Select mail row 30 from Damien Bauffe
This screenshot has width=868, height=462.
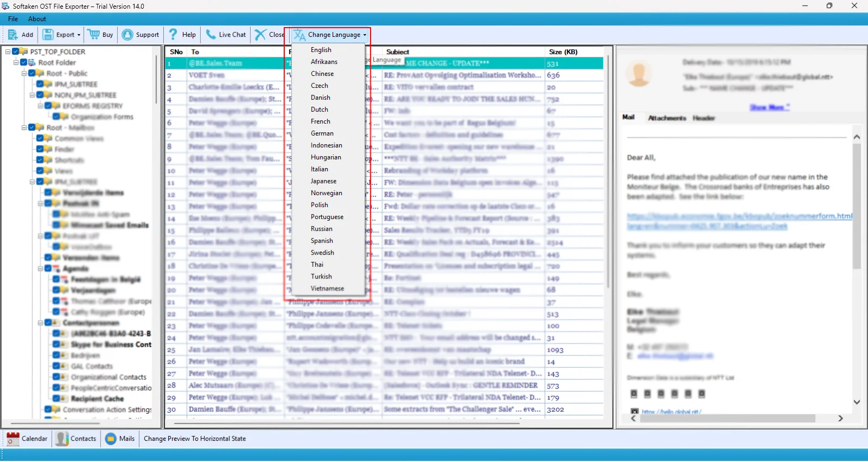click(384, 409)
